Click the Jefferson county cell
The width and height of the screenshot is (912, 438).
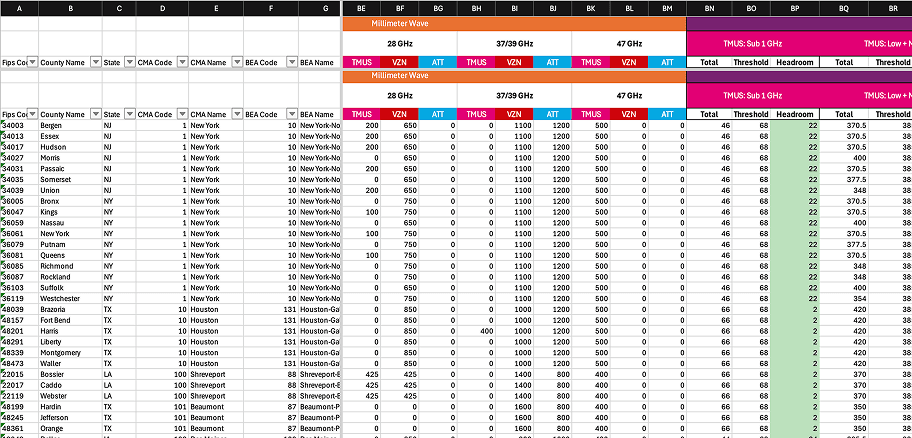(x=70, y=418)
